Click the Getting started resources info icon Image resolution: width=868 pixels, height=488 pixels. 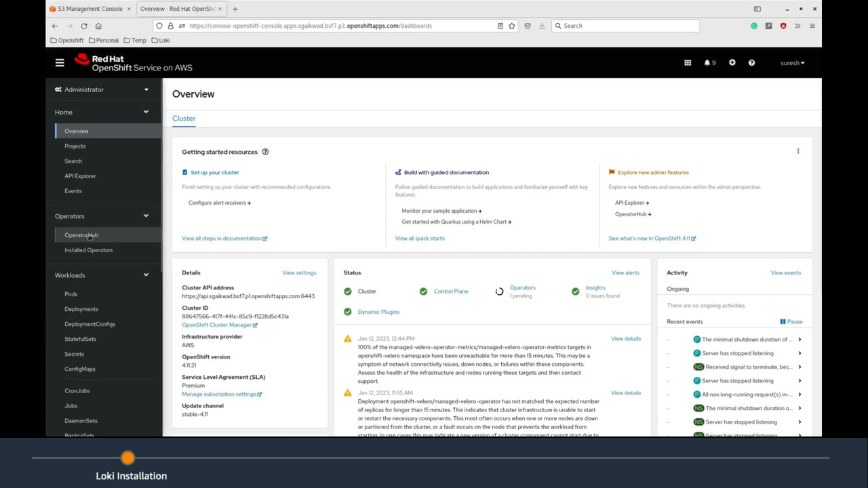point(265,152)
